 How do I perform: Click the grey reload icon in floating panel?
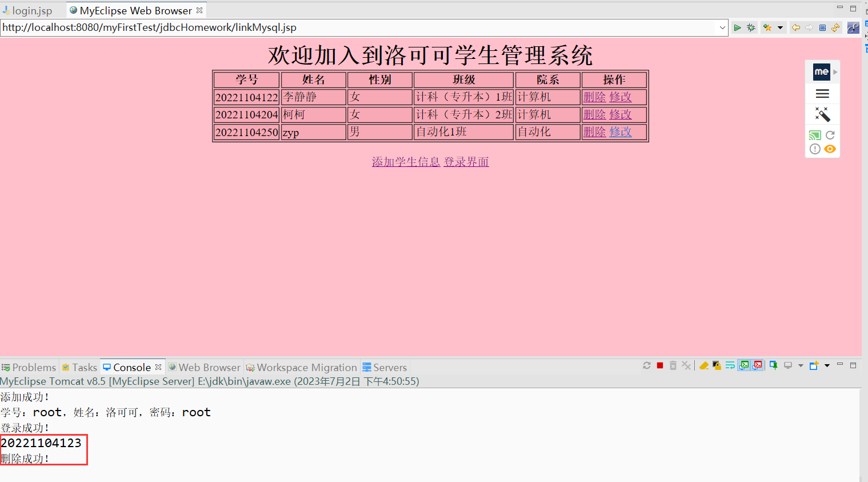[x=830, y=136]
